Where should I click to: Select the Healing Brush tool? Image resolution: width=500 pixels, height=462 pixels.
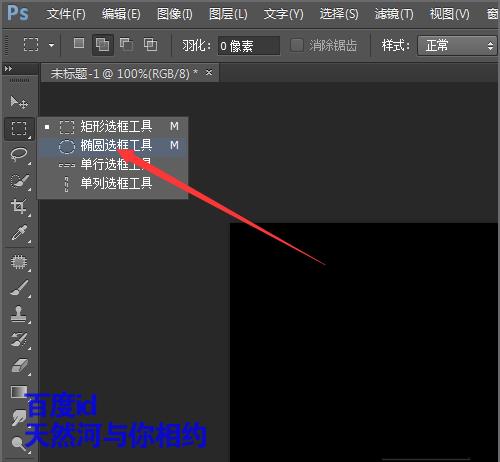(x=19, y=262)
